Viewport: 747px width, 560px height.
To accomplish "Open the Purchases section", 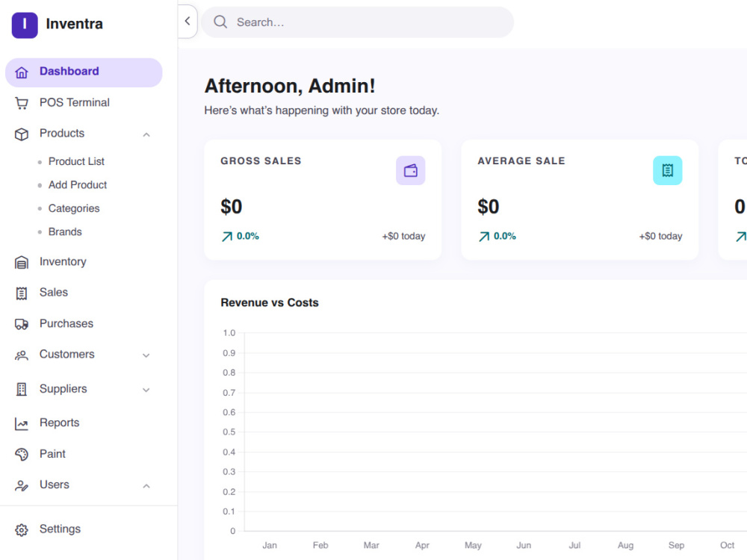I will [x=84, y=324].
